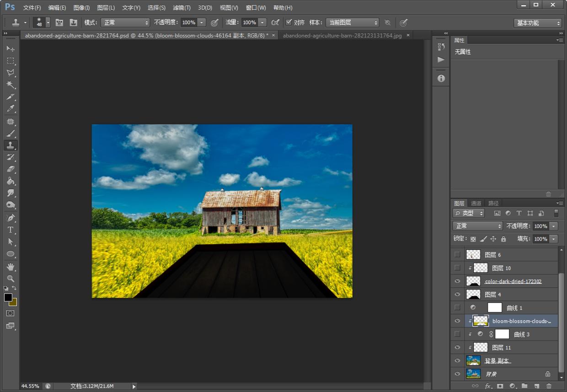Switch to the abandoned-agriculture-barn-282123131764.jpg document tab
The width and height of the screenshot is (567, 392).
(342, 35)
